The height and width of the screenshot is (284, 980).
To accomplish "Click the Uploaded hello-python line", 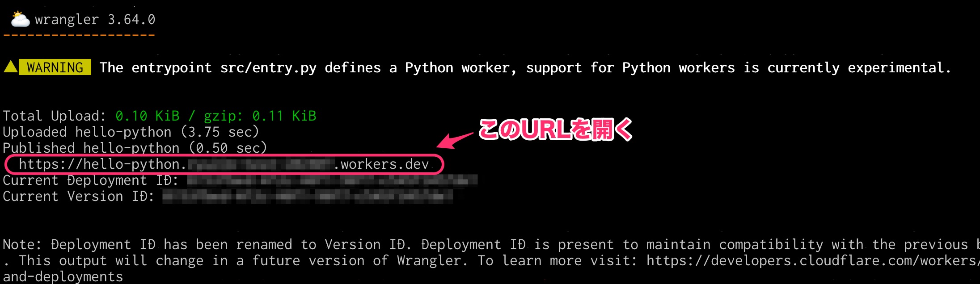I will tap(131, 132).
